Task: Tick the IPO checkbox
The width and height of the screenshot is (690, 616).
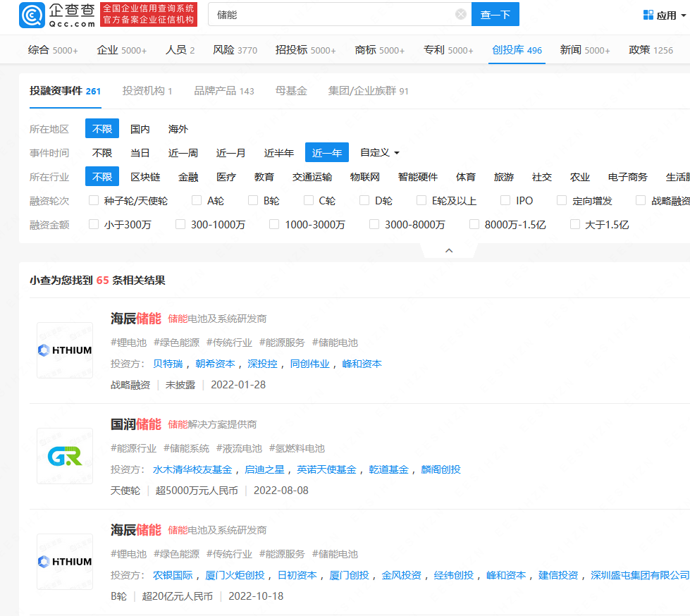Action: pyautogui.click(x=505, y=201)
